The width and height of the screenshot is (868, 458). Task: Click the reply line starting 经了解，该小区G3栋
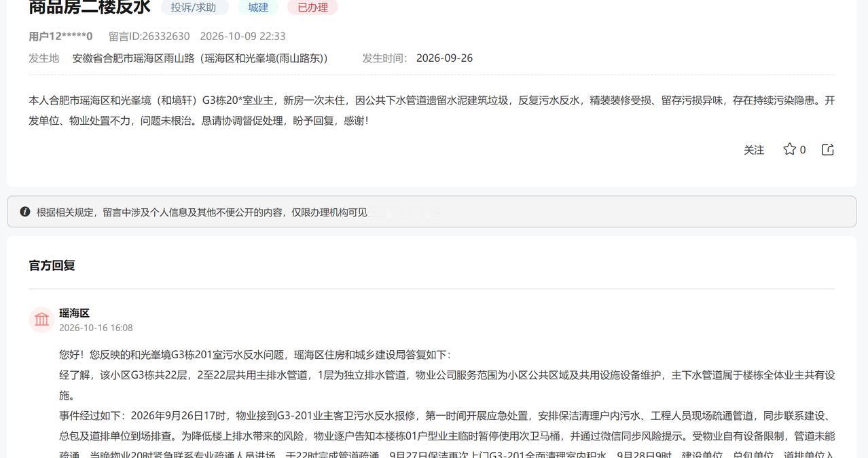447,385
